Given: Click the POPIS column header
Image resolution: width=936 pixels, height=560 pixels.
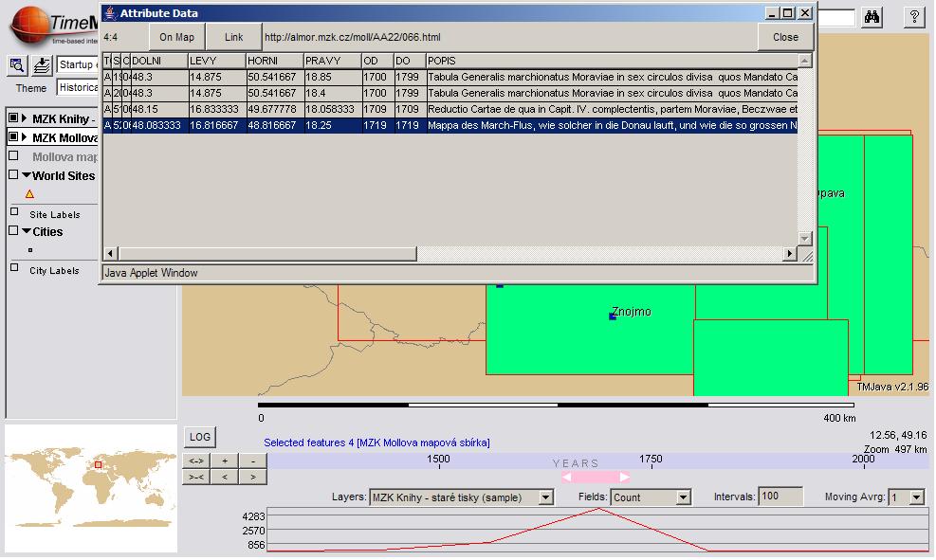Looking at the screenshot, I should [612, 61].
